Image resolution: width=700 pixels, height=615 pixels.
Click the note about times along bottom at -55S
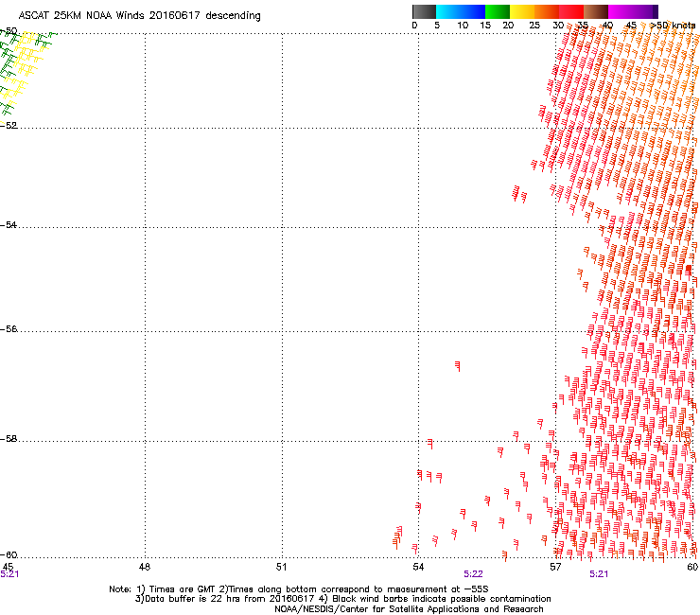pyautogui.click(x=359, y=589)
